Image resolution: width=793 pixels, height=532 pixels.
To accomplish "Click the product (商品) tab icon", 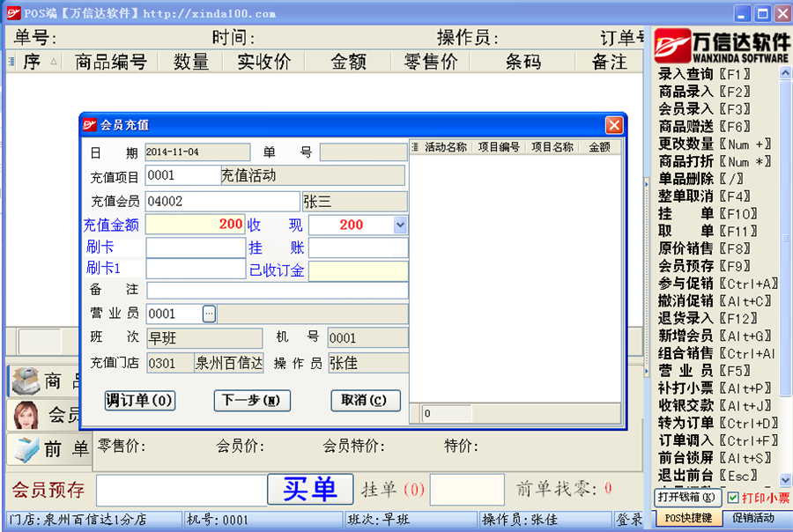I will (26, 381).
